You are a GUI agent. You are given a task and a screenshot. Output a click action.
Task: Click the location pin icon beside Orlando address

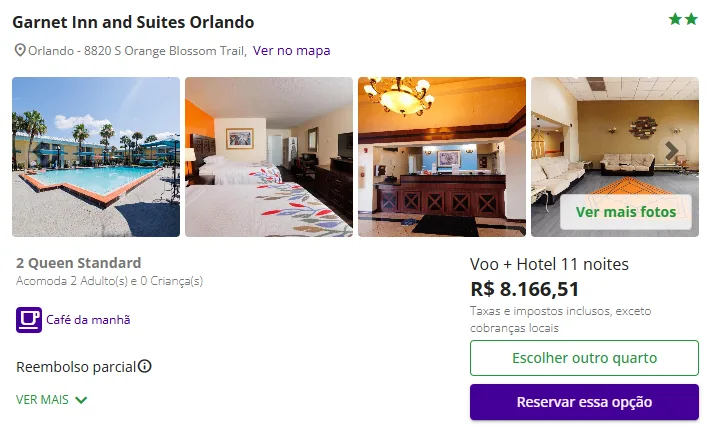point(20,50)
